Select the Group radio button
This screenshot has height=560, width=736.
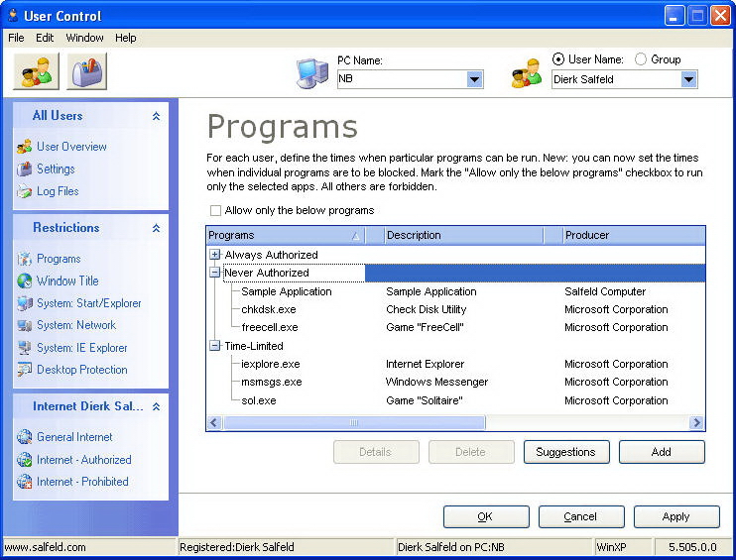click(x=640, y=59)
